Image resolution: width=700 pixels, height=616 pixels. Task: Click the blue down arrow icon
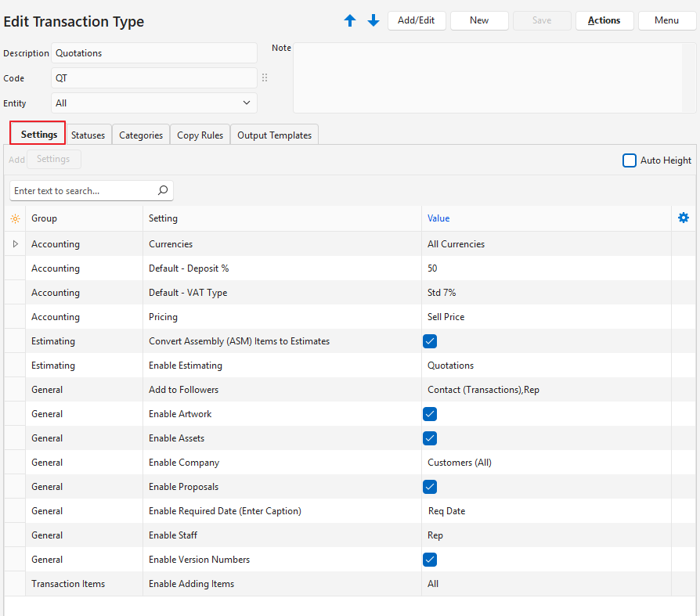[373, 21]
